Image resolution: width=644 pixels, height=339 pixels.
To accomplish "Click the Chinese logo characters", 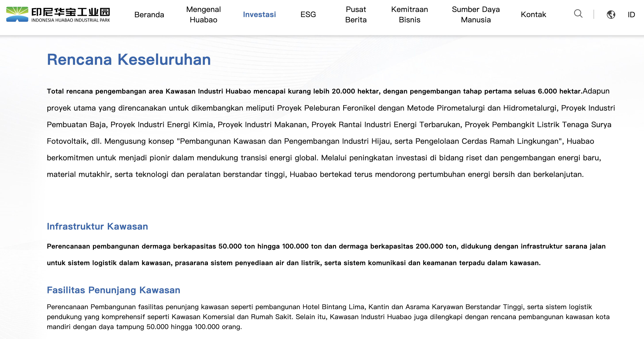I will pyautogui.click(x=71, y=11).
